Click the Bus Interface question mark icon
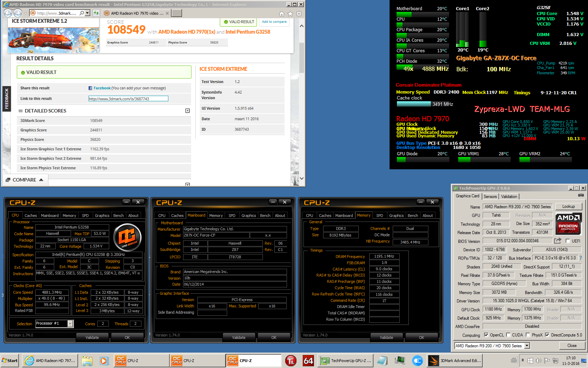 pos(581,258)
